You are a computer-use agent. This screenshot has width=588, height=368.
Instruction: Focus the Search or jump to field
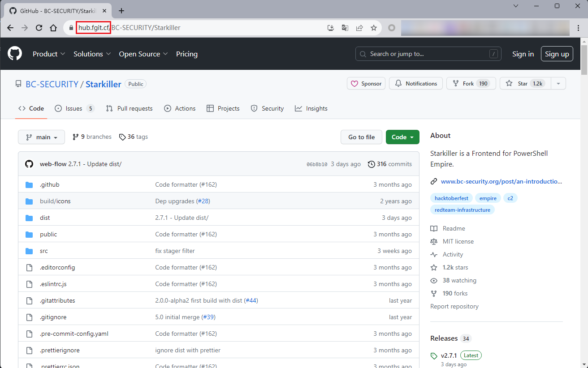point(428,54)
